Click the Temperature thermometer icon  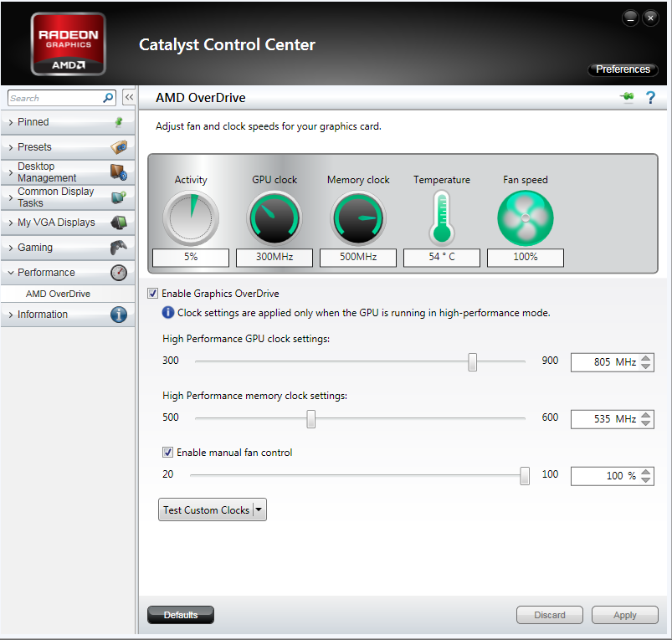click(x=442, y=218)
